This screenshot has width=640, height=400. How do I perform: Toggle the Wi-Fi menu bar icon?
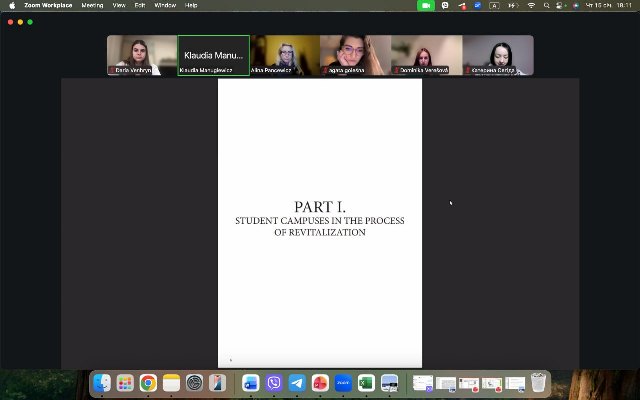coord(530,5)
